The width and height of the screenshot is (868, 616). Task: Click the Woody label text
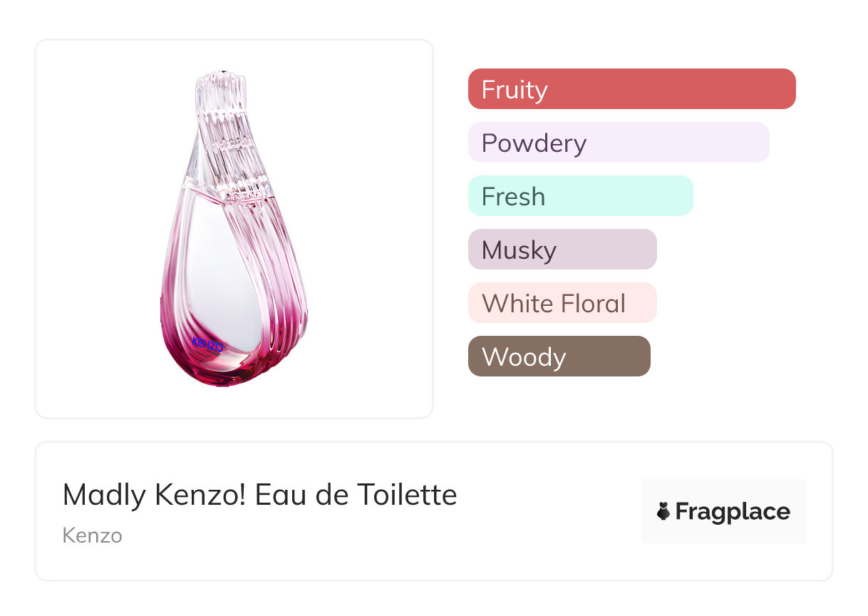(524, 357)
